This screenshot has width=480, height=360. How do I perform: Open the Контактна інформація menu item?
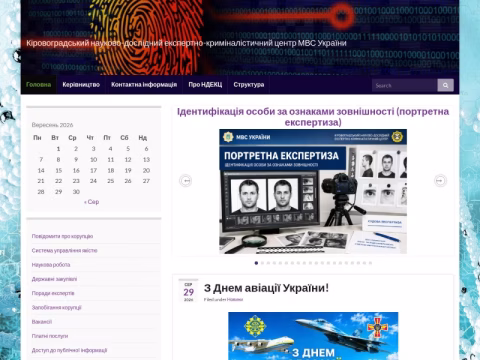tap(144, 85)
